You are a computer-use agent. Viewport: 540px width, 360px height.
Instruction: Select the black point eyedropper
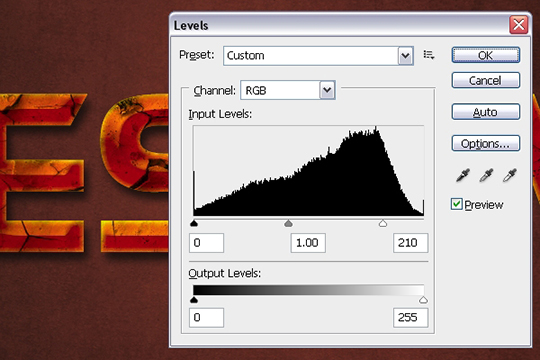(x=463, y=175)
